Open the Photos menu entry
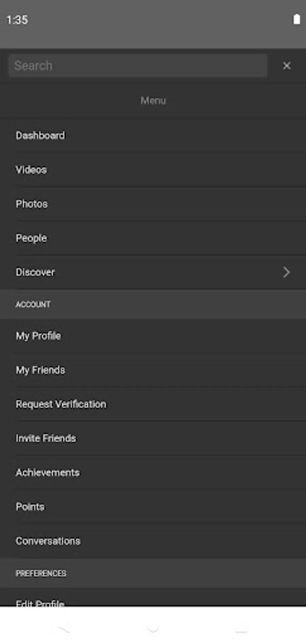The height and width of the screenshot is (644, 306). pos(153,204)
